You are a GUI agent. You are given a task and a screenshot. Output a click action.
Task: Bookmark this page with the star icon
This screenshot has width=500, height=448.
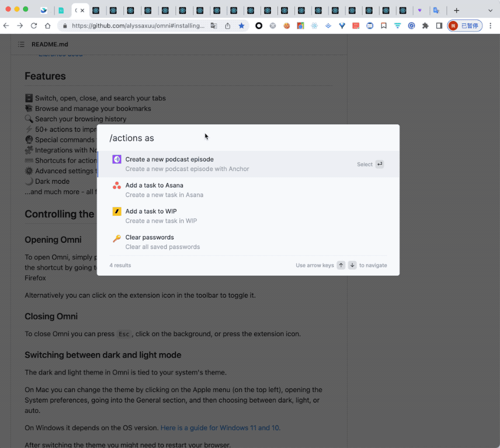click(241, 25)
